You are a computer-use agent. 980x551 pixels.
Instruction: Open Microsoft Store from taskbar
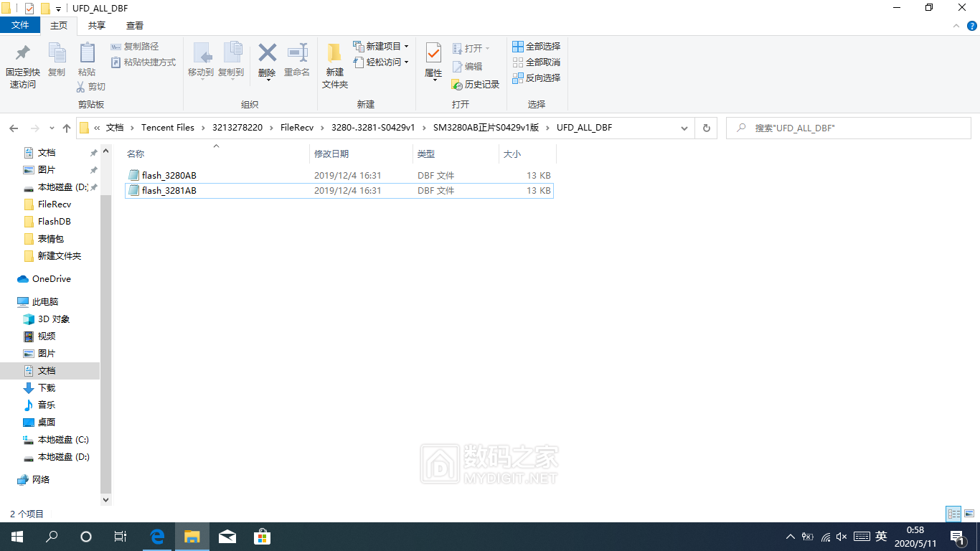263,537
